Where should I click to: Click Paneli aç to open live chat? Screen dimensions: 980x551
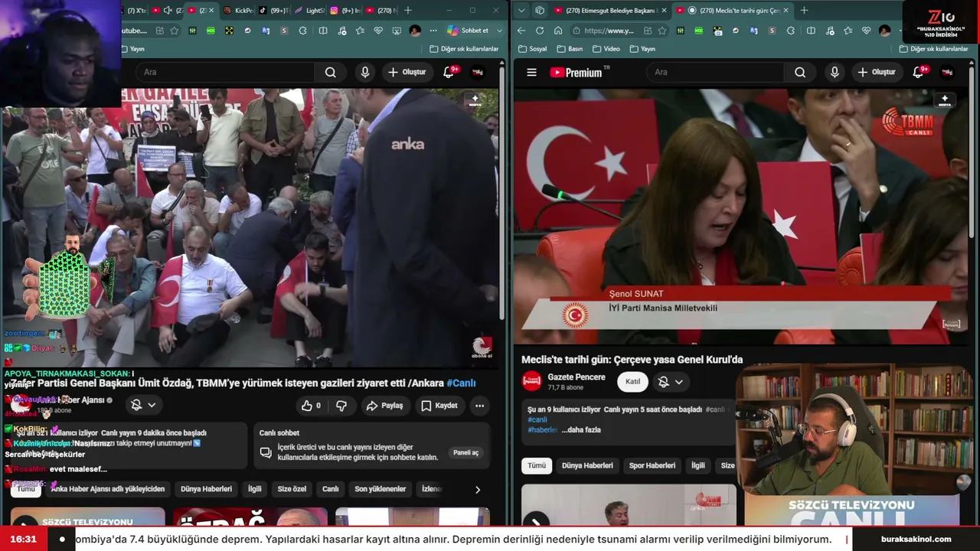[x=465, y=453]
